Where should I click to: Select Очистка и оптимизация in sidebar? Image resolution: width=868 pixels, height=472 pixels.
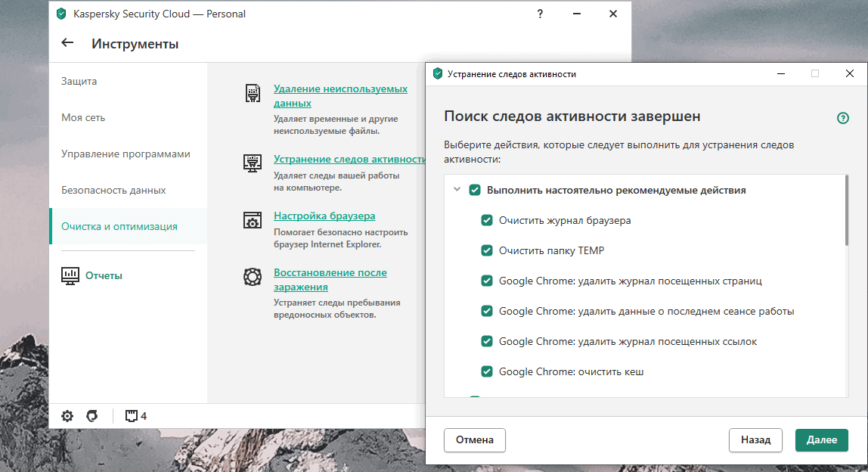pyautogui.click(x=128, y=226)
